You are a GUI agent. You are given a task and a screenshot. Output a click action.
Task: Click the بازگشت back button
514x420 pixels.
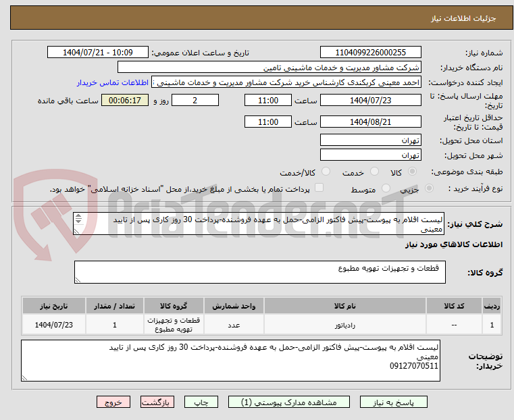(x=157, y=402)
